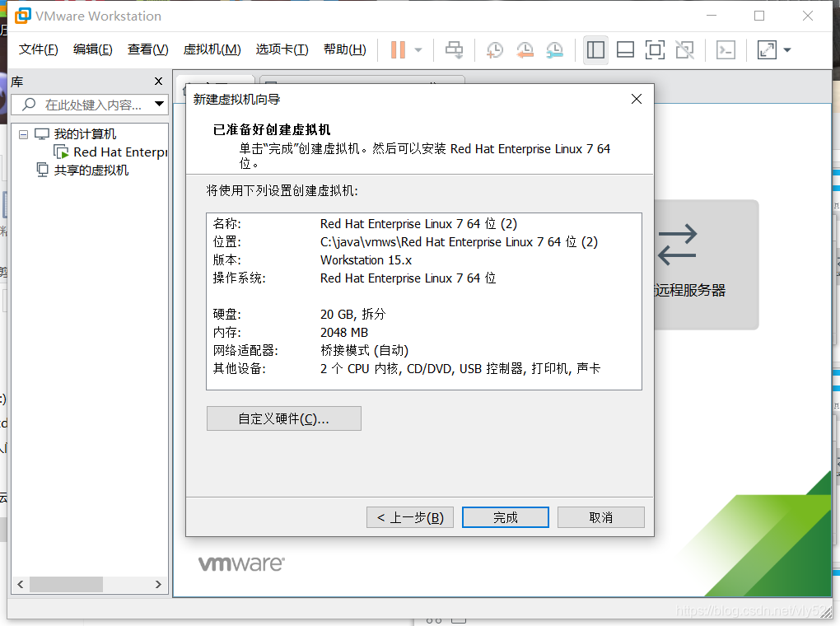The height and width of the screenshot is (626, 840).
Task: Open the 查看(V) menu
Action: point(148,49)
